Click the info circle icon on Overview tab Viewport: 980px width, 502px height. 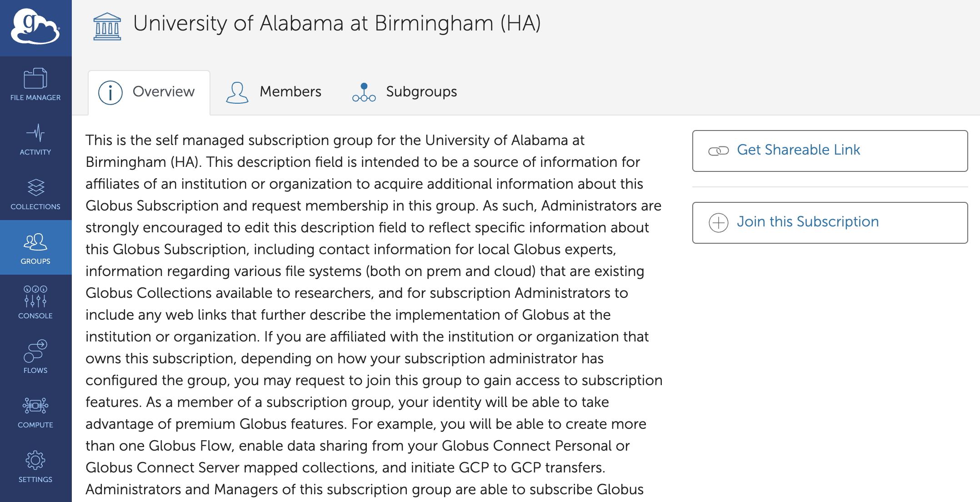coord(110,93)
